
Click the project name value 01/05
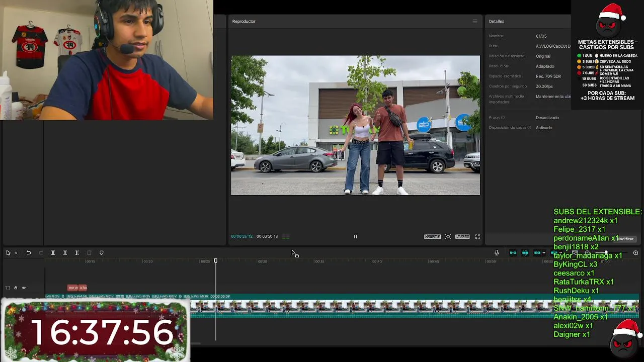coord(541,36)
